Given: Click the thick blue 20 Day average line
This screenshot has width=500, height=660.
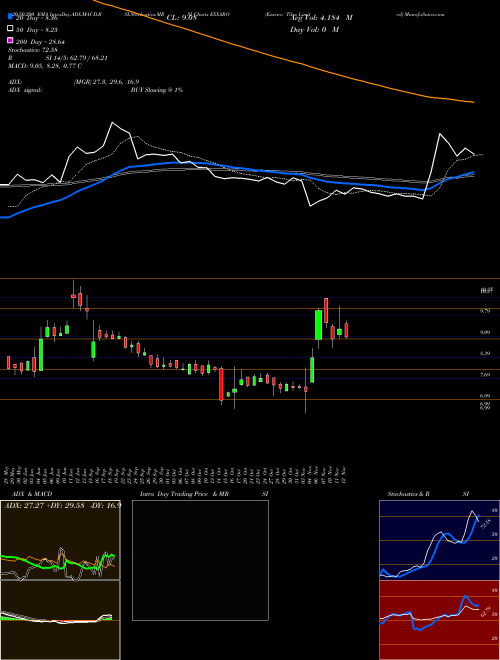Looking at the screenshot, I should 236,168.
